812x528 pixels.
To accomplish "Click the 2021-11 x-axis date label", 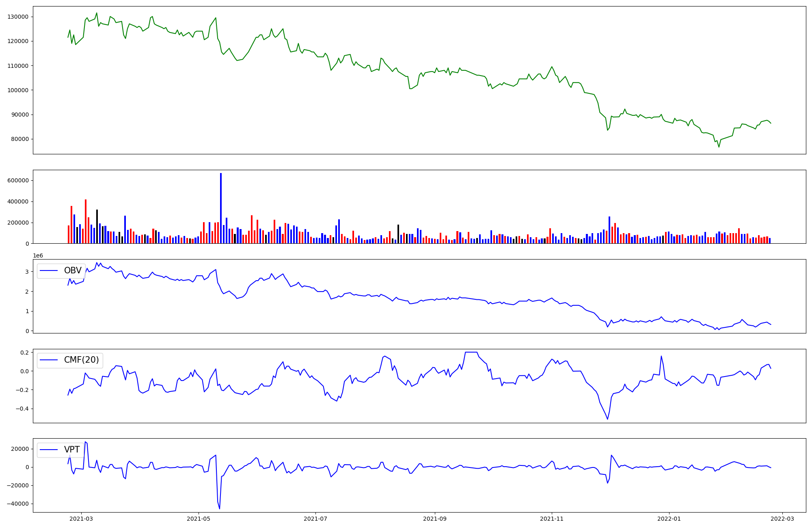I will point(552,519).
